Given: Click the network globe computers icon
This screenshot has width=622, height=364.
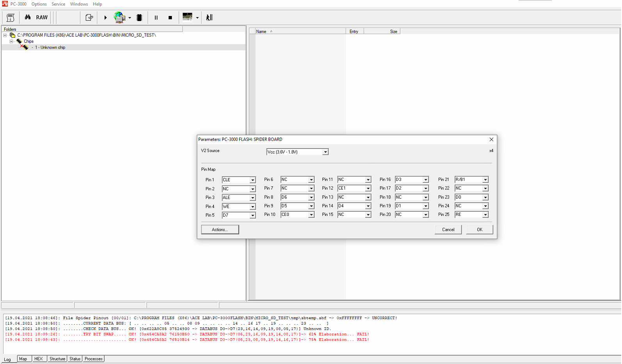Looking at the screenshot, I should click(119, 18).
